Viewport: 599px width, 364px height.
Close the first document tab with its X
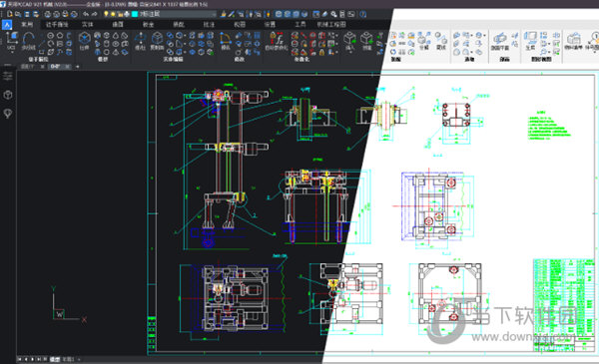pyautogui.click(x=43, y=67)
